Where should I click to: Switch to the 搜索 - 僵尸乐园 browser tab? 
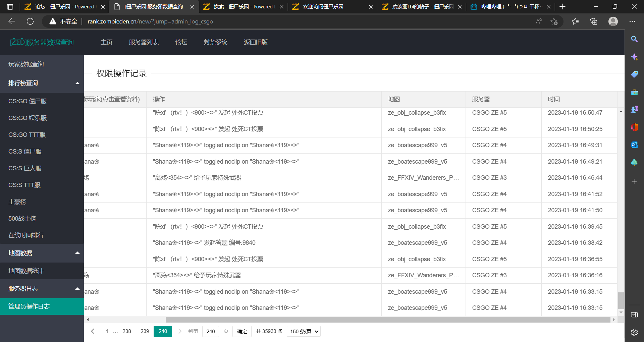tap(243, 7)
